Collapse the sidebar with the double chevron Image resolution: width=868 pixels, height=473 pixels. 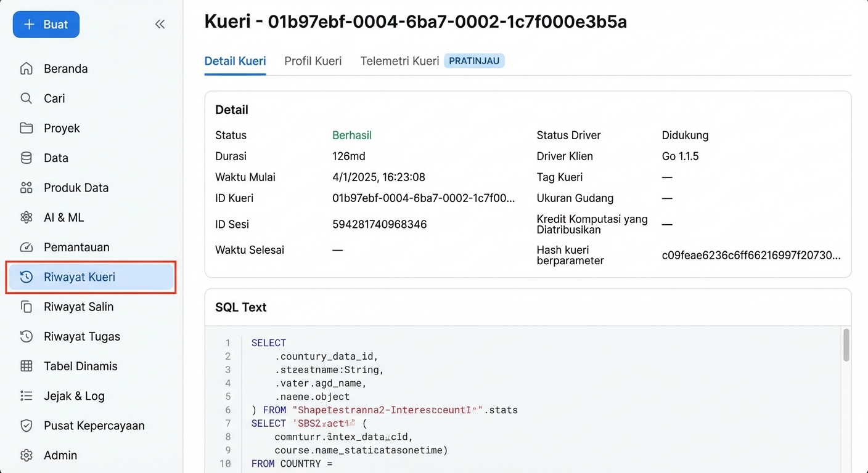[x=160, y=24]
